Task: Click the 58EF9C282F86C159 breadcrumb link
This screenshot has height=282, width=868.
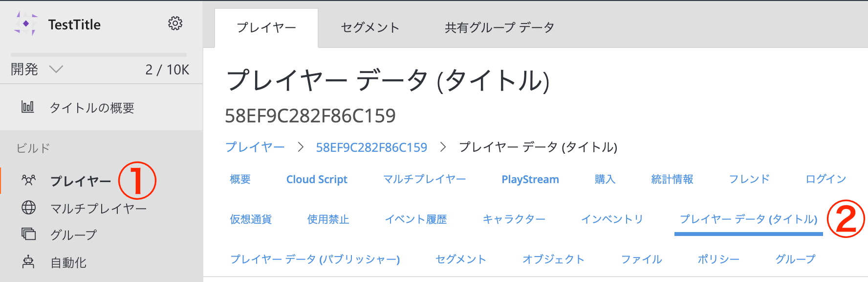Action: 371,147
